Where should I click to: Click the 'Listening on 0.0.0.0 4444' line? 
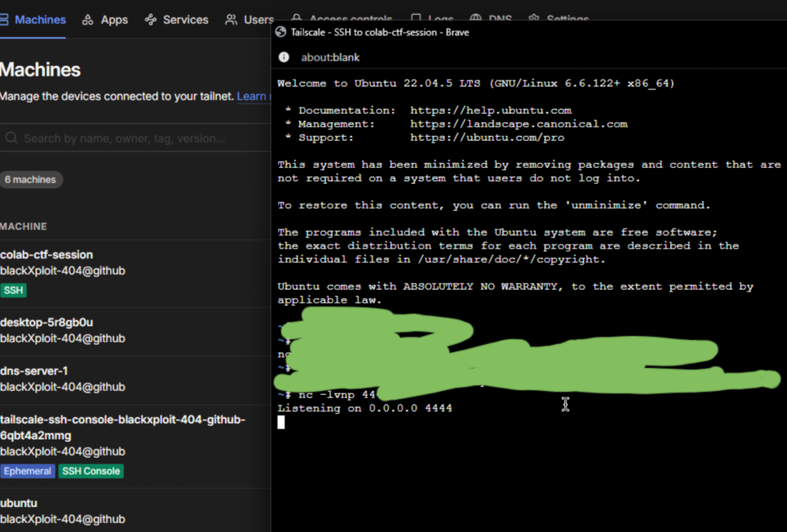[x=365, y=409]
